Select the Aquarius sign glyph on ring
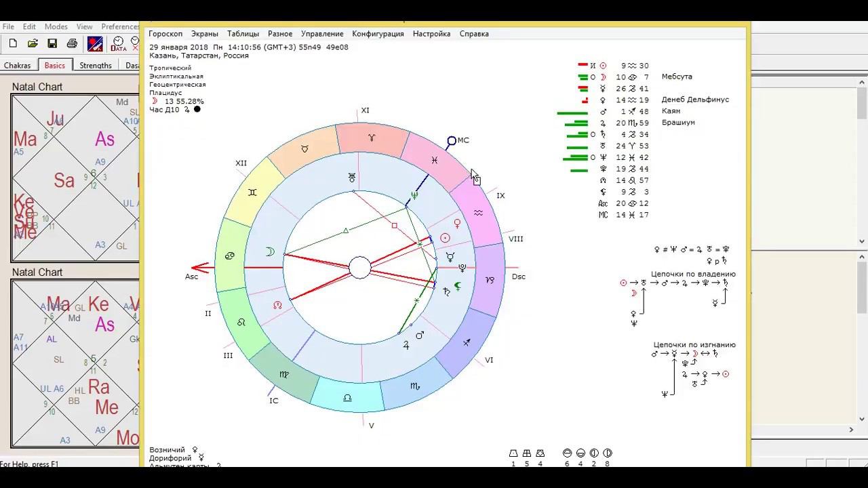The image size is (868, 488). [x=478, y=213]
